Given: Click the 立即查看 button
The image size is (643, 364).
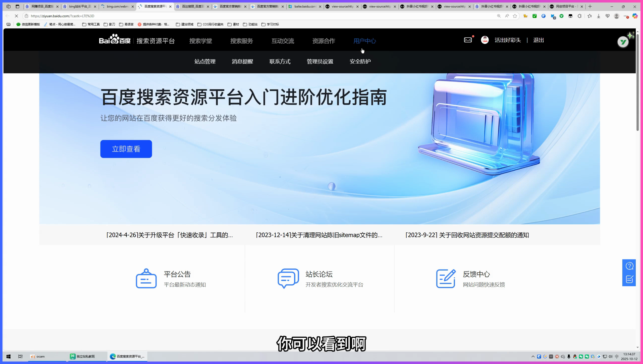Looking at the screenshot, I should (x=126, y=149).
